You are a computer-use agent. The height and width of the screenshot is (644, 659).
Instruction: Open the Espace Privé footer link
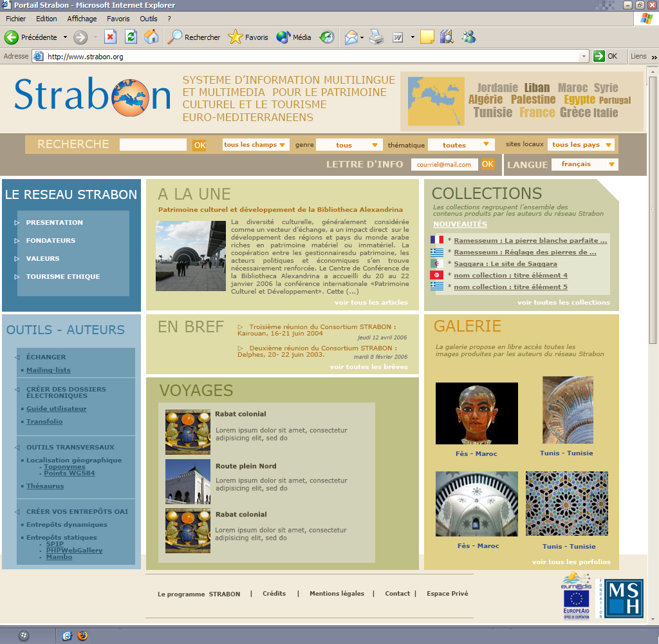447,593
